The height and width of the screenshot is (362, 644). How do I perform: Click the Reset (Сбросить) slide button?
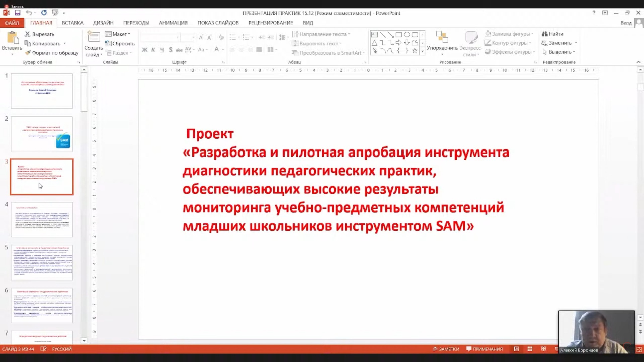pos(120,43)
